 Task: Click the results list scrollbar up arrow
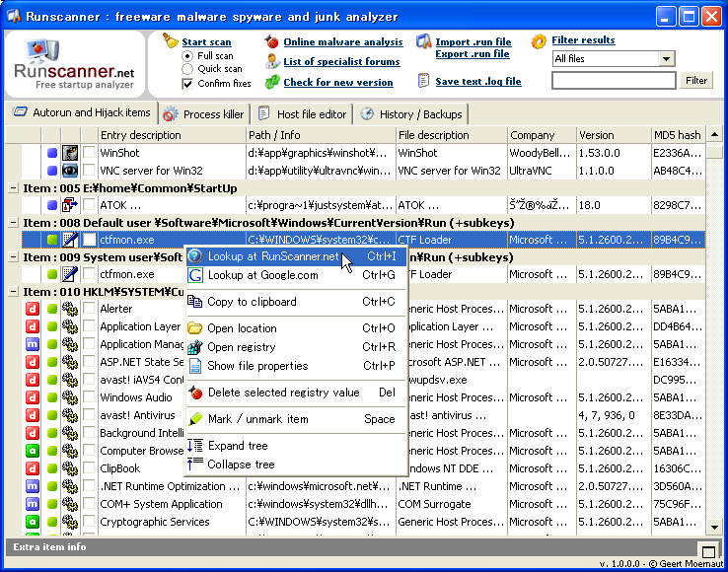click(x=714, y=135)
